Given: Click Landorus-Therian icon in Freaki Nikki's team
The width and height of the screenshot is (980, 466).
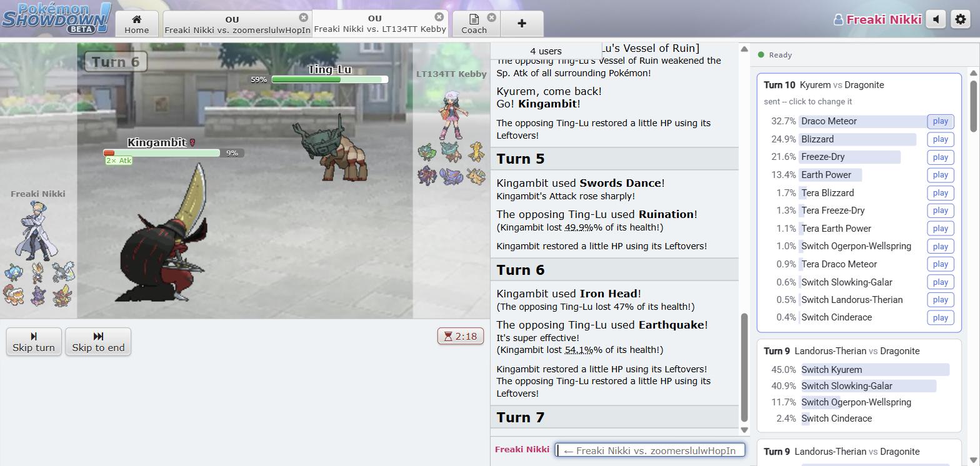Looking at the screenshot, I should coord(14,295).
